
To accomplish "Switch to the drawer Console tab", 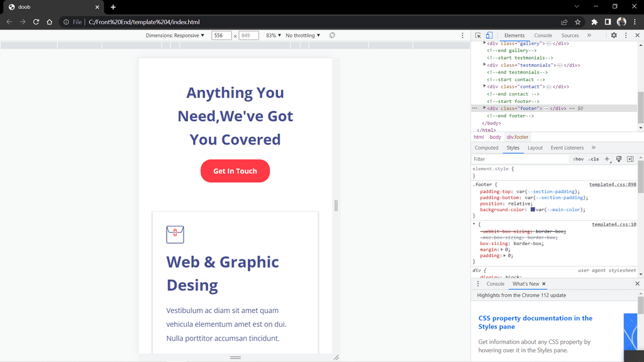I will coord(496,284).
